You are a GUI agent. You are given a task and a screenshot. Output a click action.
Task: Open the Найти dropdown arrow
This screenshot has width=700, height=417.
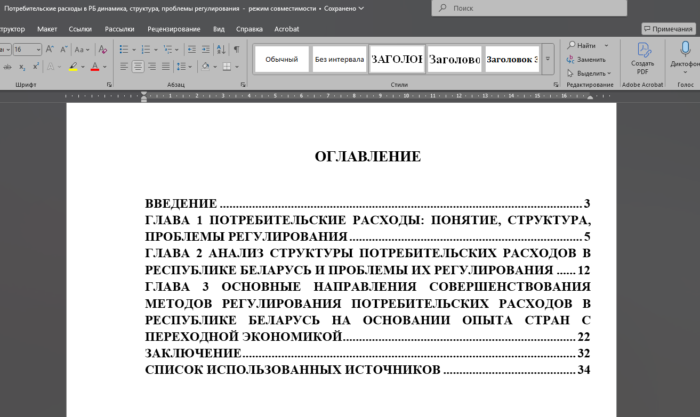[x=606, y=46]
